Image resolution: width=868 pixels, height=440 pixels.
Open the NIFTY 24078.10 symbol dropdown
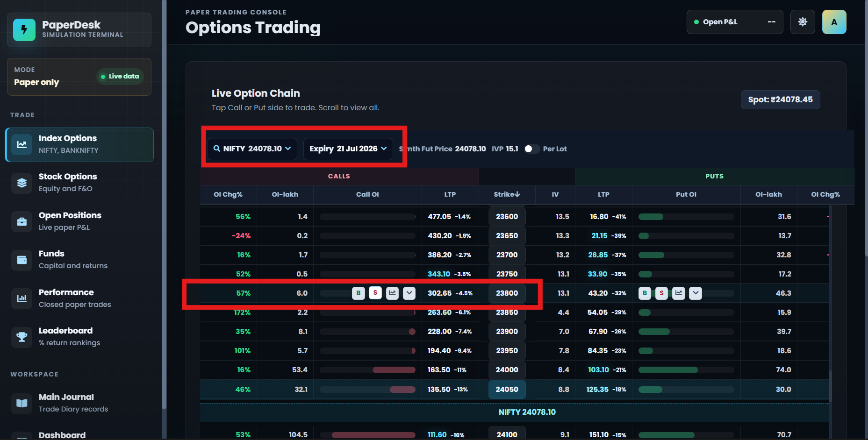252,149
